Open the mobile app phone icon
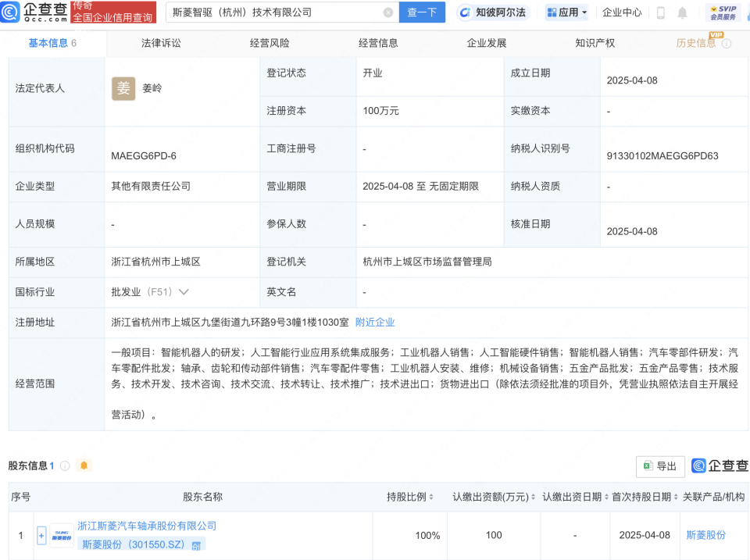Image resolution: width=750 pixels, height=560 pixels. (x=661, y=12)
